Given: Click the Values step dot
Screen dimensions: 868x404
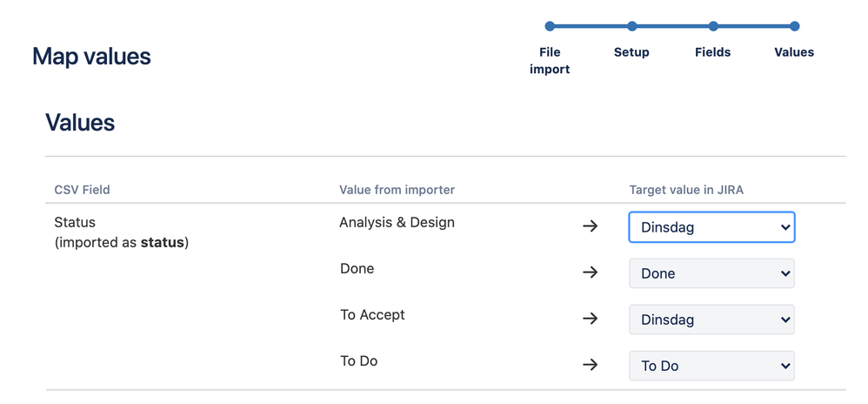Looking at the screenshot, I should coord(794,26).
